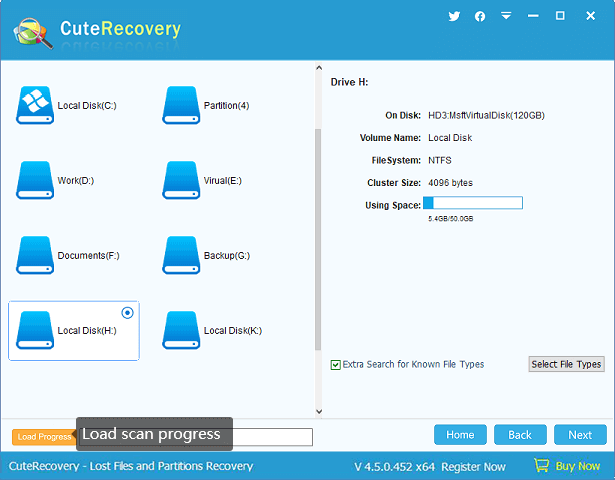This screenshot has height=480, width=615.
Task: Click the scan progress file path field
Action: tap(196, 437)
